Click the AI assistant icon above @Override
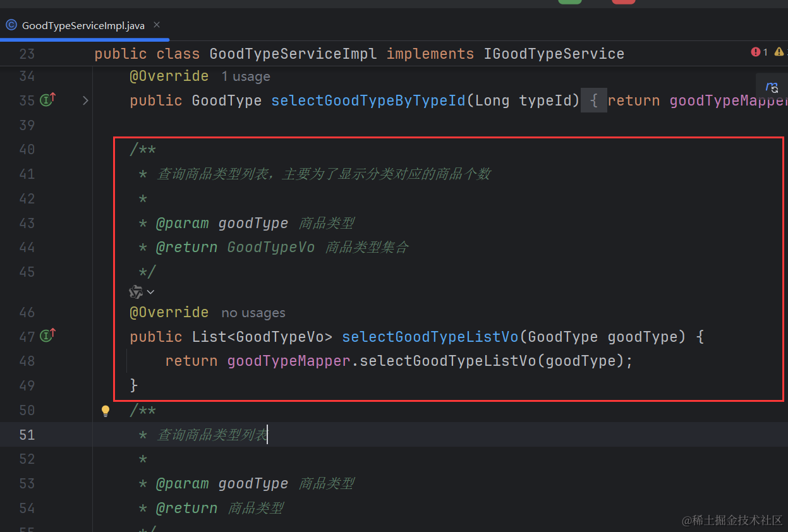Screen dimensions: 788x532 pos(136,292)
